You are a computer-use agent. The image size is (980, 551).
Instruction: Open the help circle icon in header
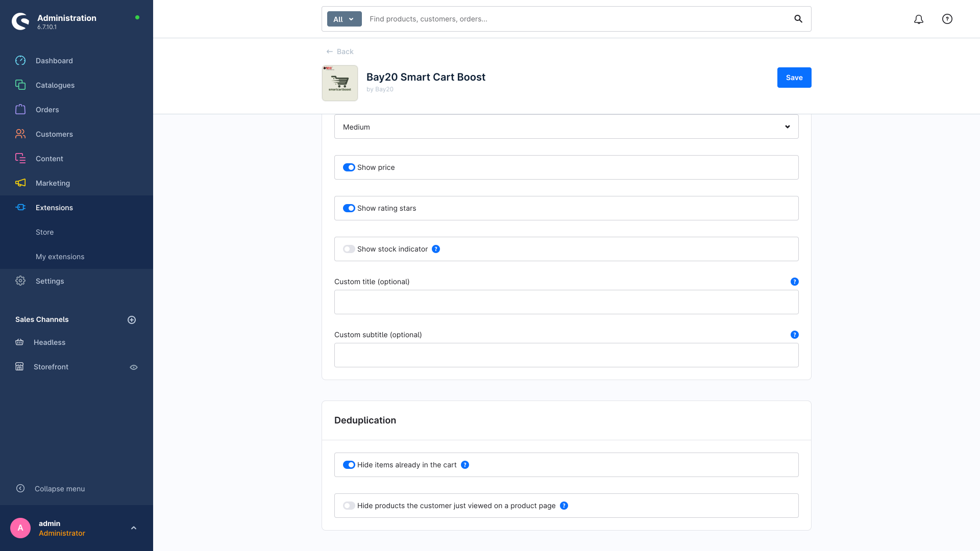[x=947, y=19]
